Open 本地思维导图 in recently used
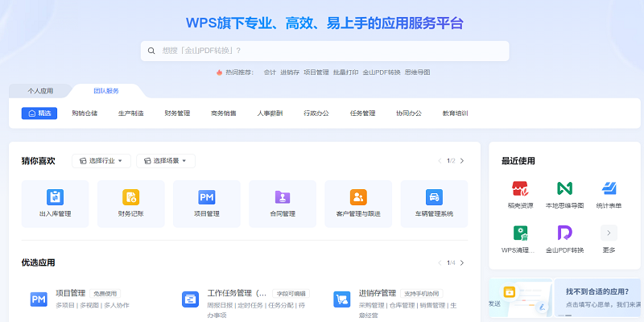The image size is (644, 322). tap(564, 188)
